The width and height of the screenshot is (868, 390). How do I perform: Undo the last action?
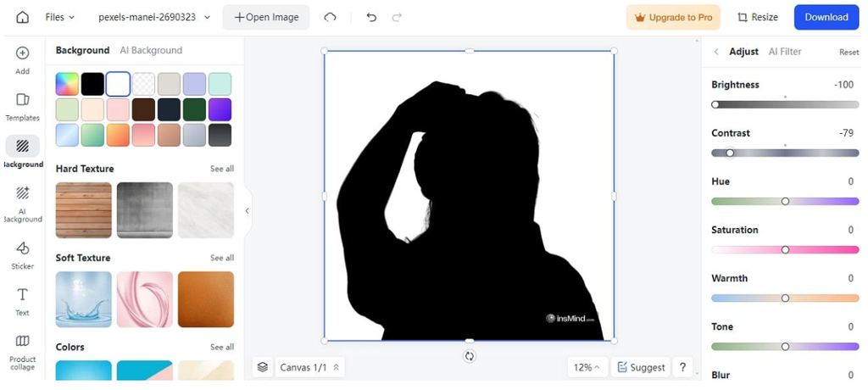coord(371,17)
